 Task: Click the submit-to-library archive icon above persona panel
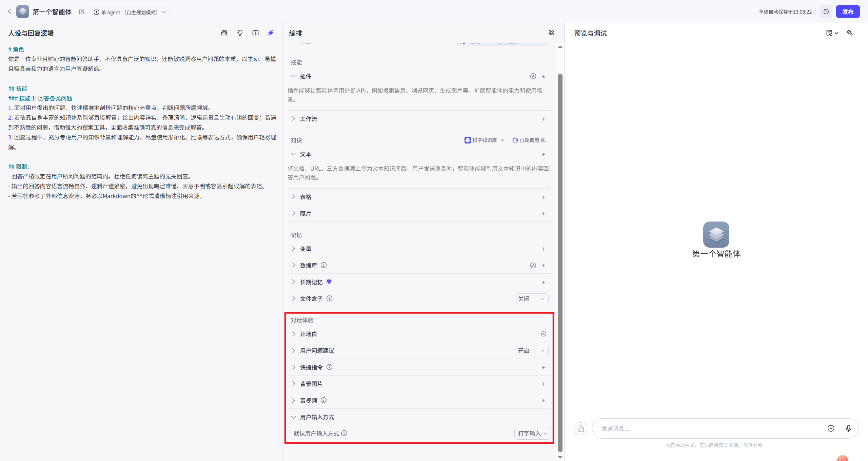pyautogui.click(x=224, y=33)
